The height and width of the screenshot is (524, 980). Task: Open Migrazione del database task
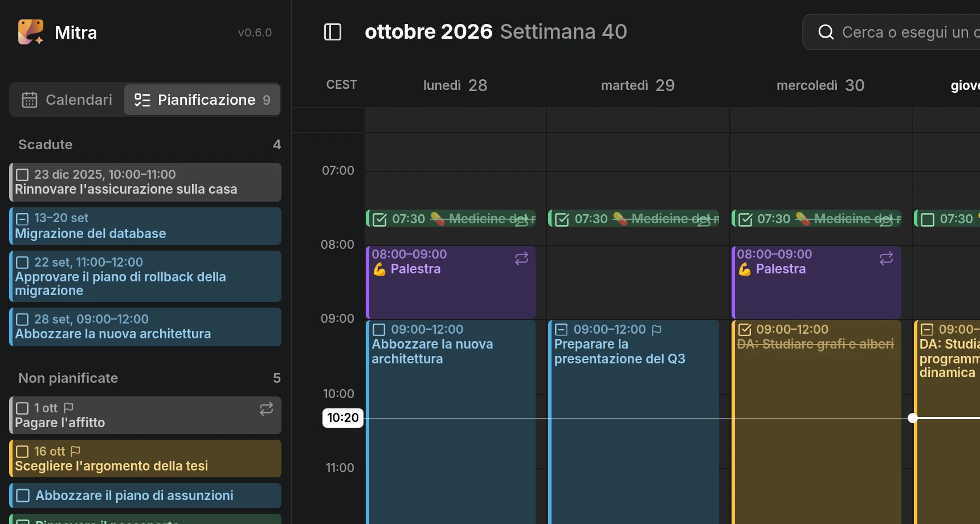coord(146,226)
